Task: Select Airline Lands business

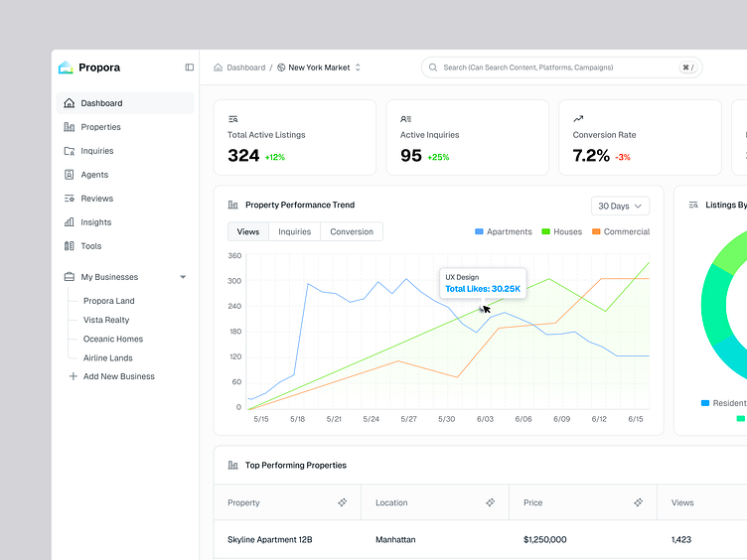Action: [x=107, y=357]
